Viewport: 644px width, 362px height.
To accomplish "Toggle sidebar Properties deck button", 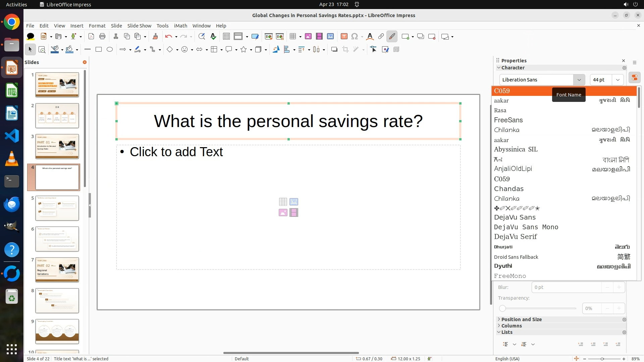I will pos(634,77).
